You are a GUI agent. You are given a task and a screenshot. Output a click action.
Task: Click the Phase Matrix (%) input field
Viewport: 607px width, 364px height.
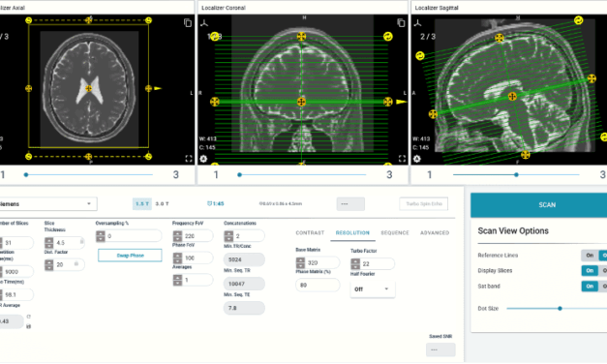point(318,285)
